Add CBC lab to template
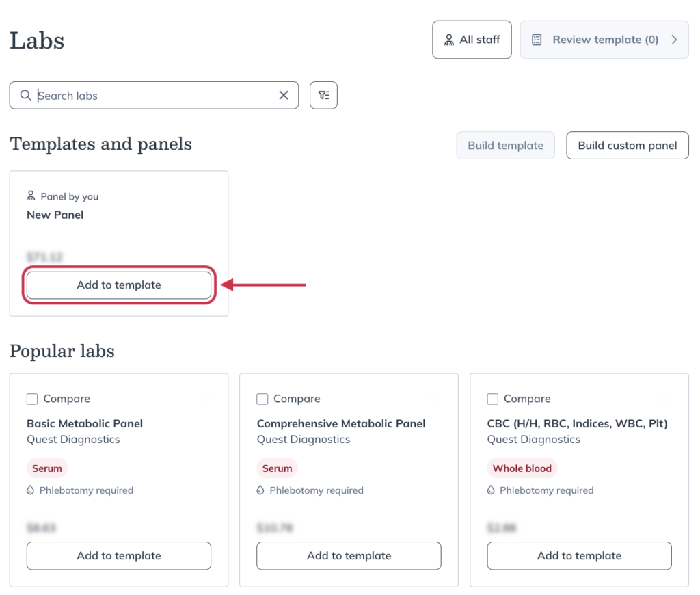The width and height of the screenshot is (700, 595). [579, 556]
